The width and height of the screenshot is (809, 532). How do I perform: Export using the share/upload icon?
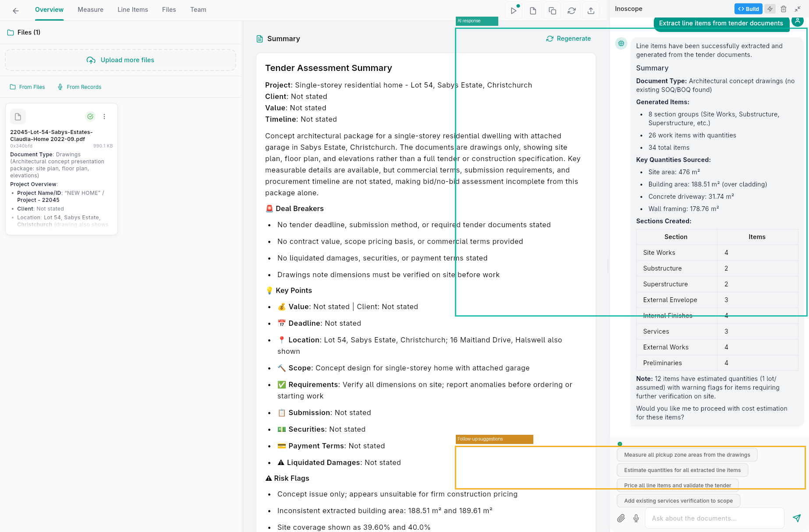[x=591, y=10]
